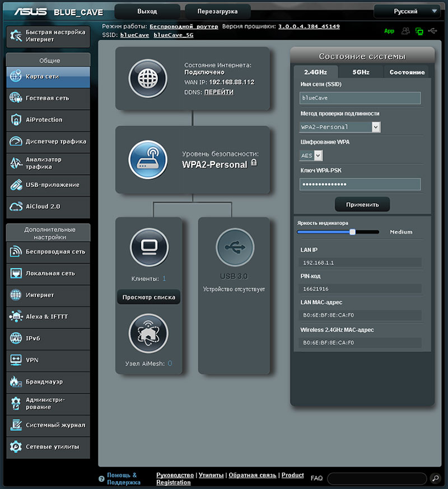Click the FAQ search magnifier icon
Screen dimensions: 448x489
(x=436, y=478)
